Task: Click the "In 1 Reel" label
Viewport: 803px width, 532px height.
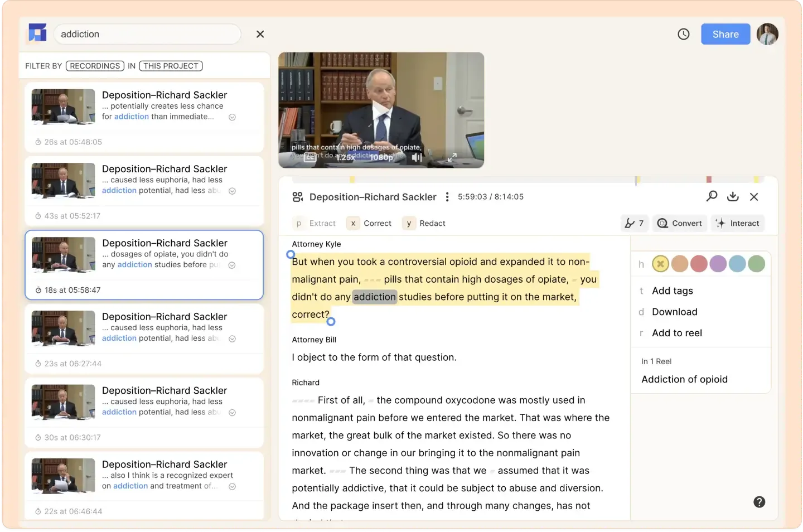Action: pyautogui.click(x=656, y=361)
